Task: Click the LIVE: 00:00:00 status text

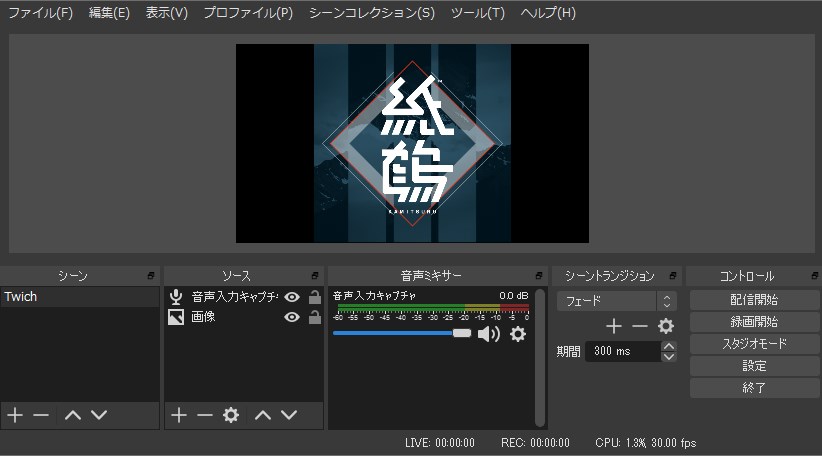Action: (440, 443)
